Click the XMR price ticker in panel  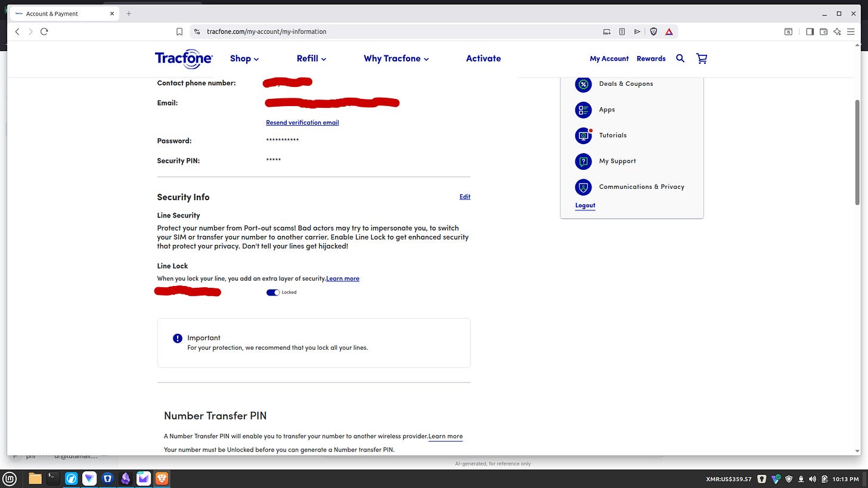pos(728,479)
